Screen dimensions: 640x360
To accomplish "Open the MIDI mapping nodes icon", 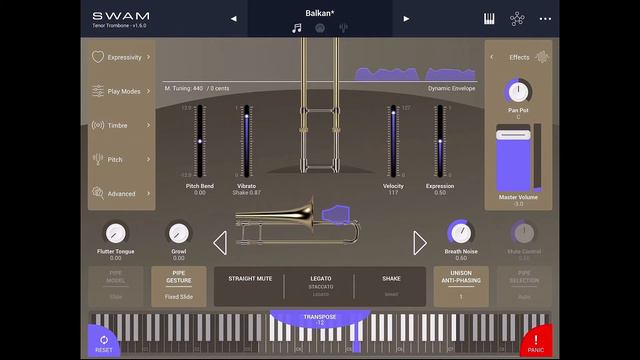I will [x=517, y=19].
